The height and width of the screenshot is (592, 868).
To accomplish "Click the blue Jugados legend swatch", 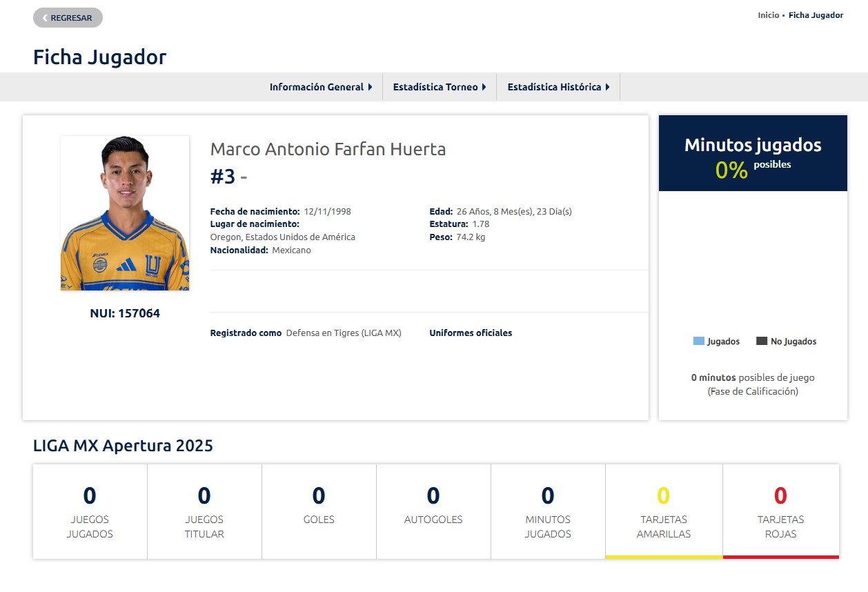I will point(699,341).
